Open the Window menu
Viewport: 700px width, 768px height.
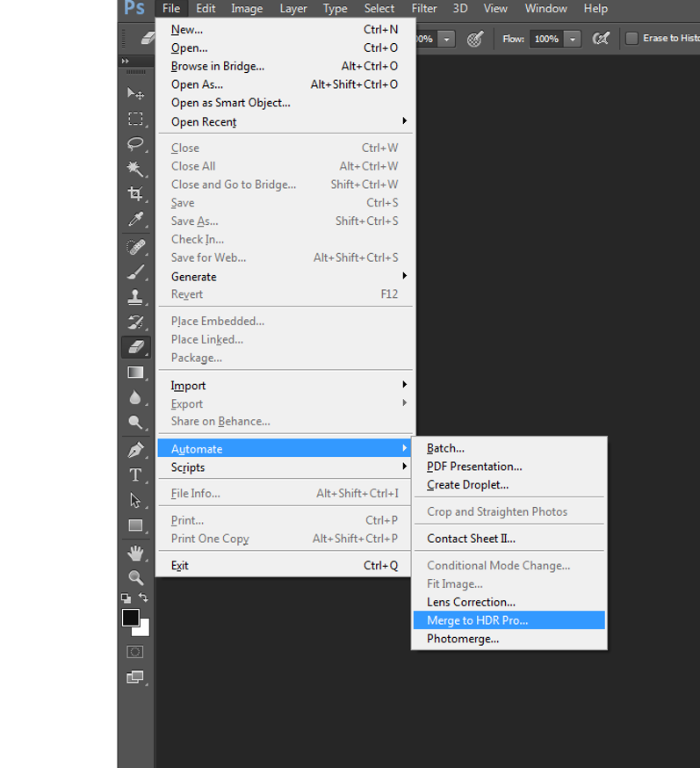[545, 8]
